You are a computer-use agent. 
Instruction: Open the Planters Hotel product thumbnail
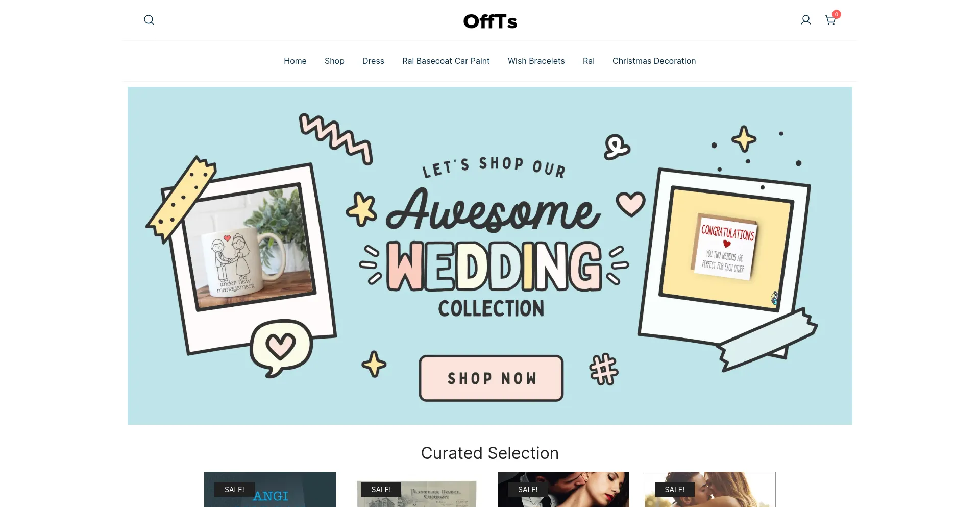tap(416, 493)
